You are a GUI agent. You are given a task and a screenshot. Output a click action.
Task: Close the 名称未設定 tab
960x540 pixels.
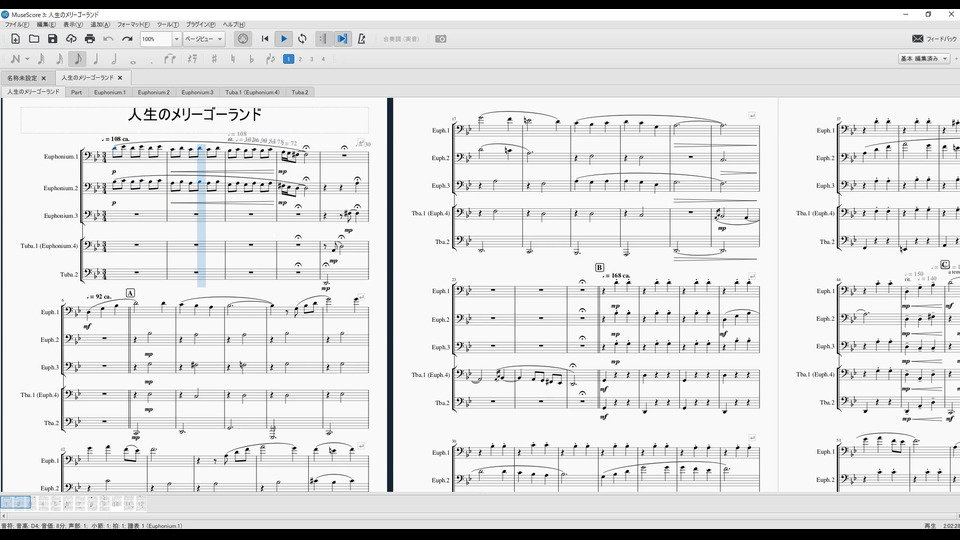[x=43, y=78]
